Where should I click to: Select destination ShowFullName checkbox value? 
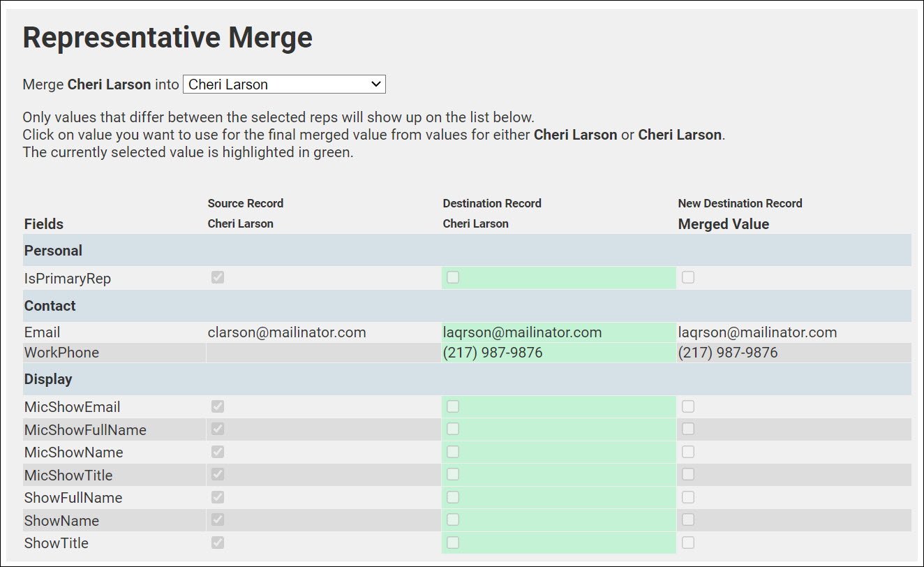[453, 497]
